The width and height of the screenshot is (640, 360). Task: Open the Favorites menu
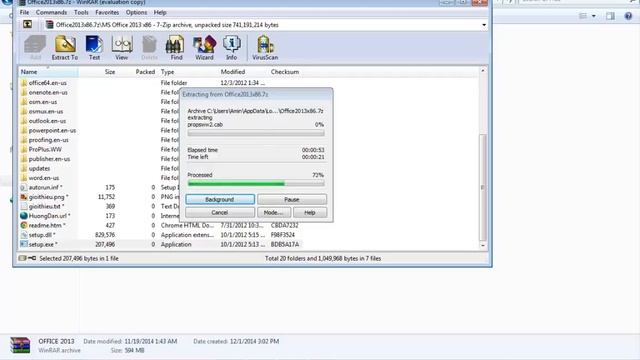(107, 13)
